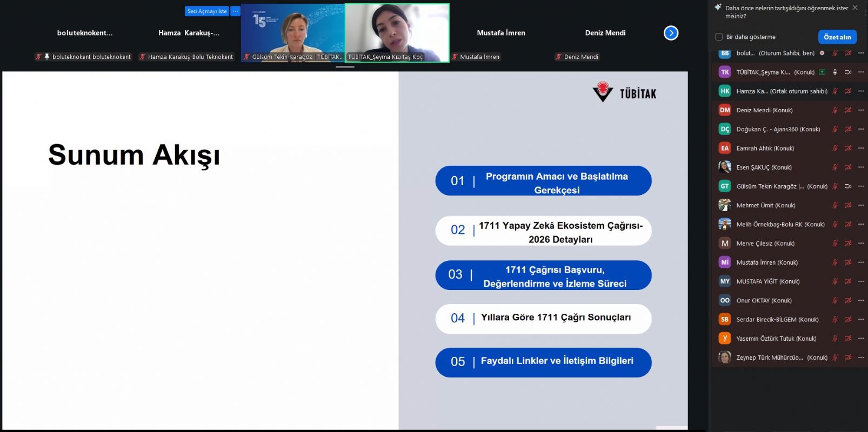Image resolution: width=868 pixels, height=432 pixels.
Task: Toggle microphone icon for TÜBİTAK_Şeyma participant row
Action: point(835,72)
